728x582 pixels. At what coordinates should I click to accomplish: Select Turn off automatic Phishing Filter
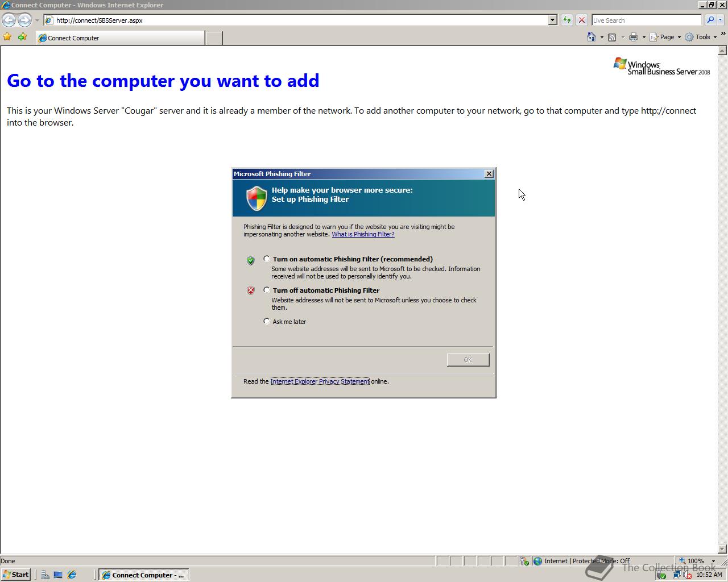(267, 290)
